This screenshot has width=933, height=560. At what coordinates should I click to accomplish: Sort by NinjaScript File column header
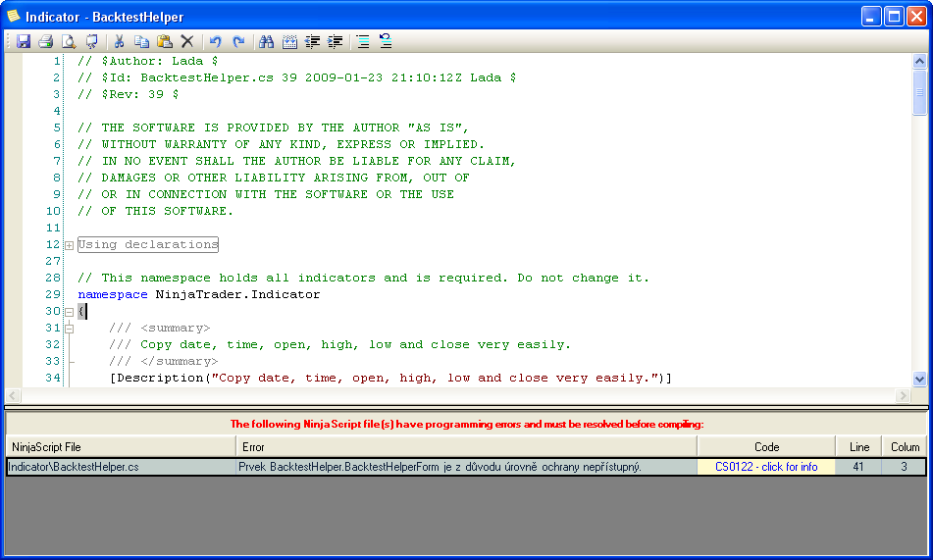click(x=121, y=447)
